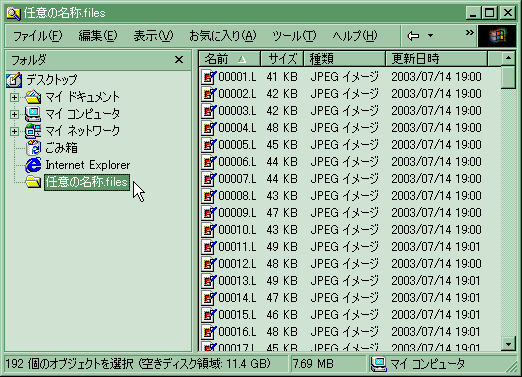Open the お気に入り(A) menu
This screenshot has height=377, width=522.
click(223, 36)
